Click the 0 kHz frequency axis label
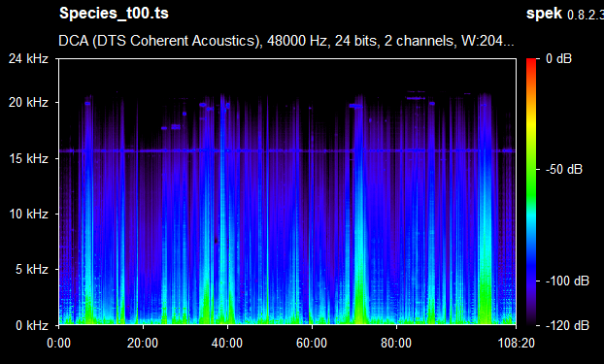This screenshot has width=604, height=364. click(x=32, y=325)
